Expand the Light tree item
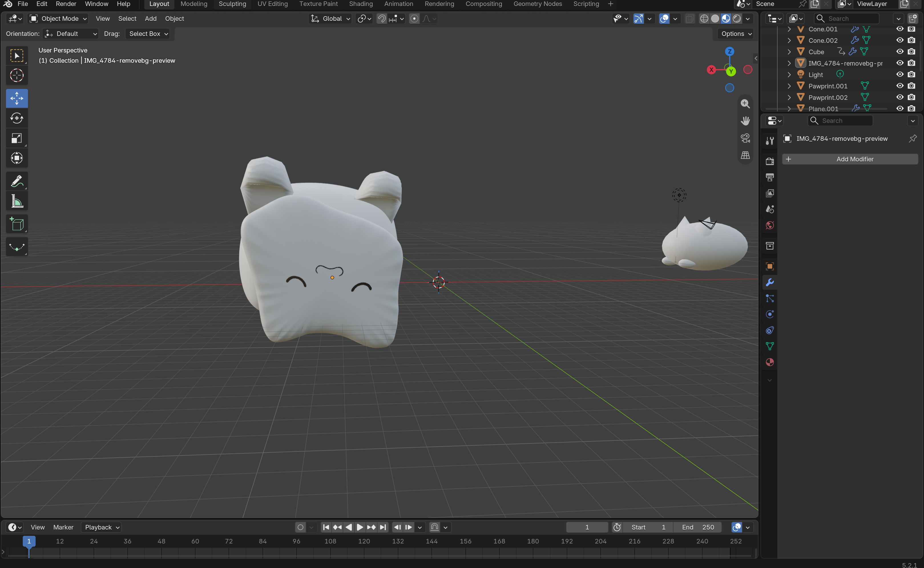 (789, 74)
